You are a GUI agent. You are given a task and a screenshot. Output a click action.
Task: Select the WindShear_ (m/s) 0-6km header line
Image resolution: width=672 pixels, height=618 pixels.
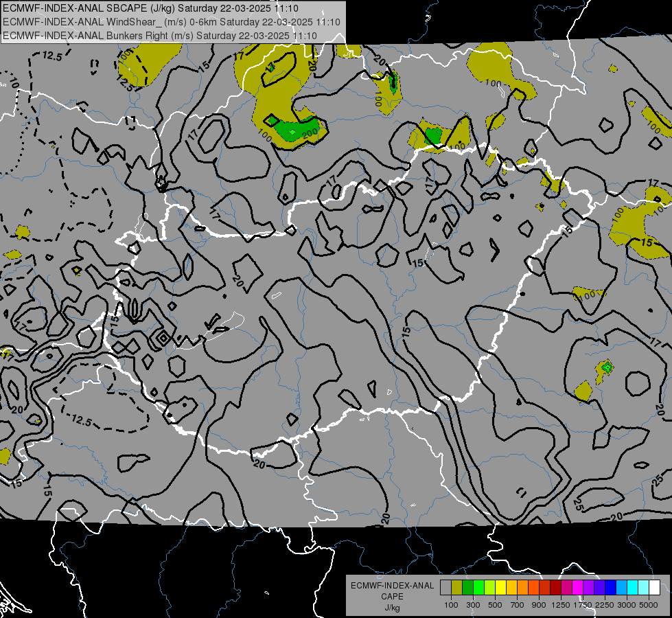pyautogui.click(x=172, y=22)
